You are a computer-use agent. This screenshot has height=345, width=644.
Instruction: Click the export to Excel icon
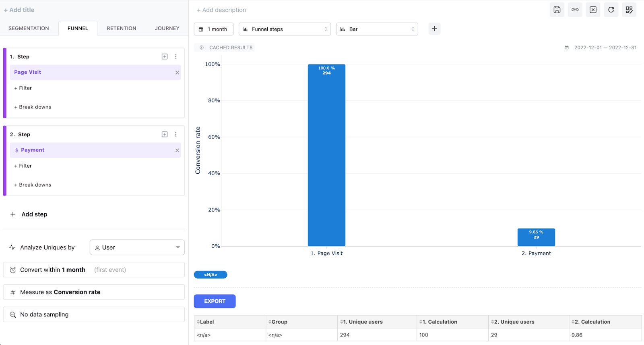tap(593, 10)
